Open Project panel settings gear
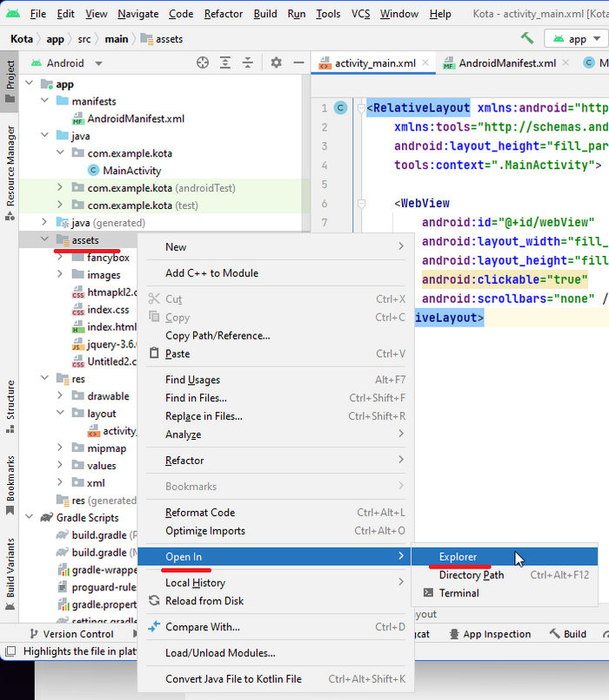 coord(276,63)
